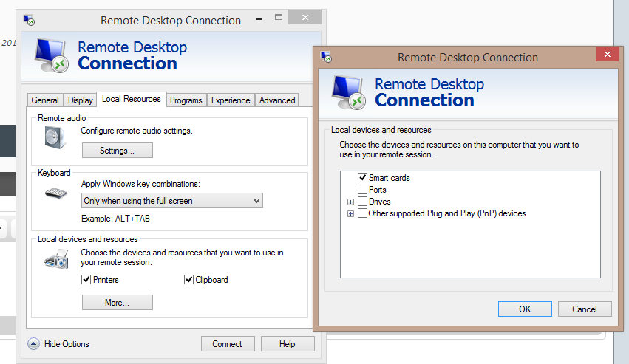Click the monitor logo in the devices dialog
Image resolution: width=629 pixels, height=364 pixels.
tap(349, 92)
